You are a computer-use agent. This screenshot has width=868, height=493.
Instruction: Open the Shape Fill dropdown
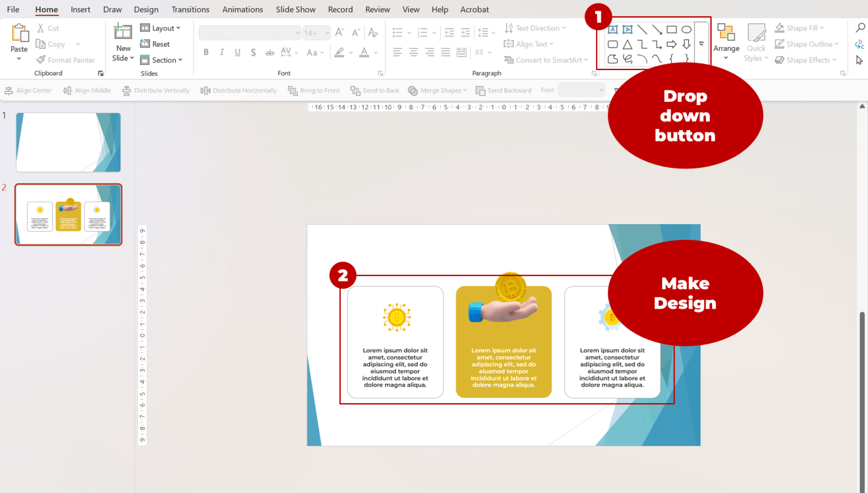[x=798, y=27]
